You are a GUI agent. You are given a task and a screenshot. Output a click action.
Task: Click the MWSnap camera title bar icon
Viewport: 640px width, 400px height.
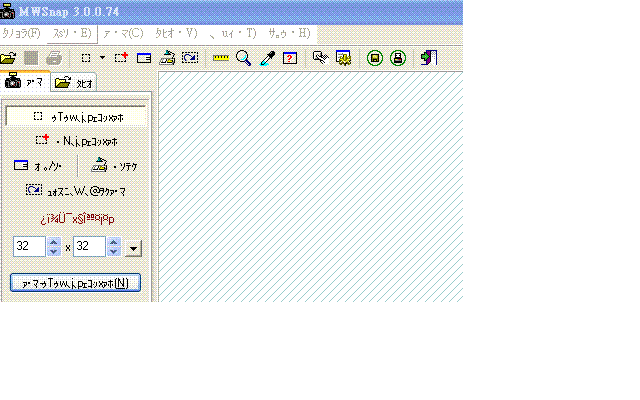[x=7, y=11]
